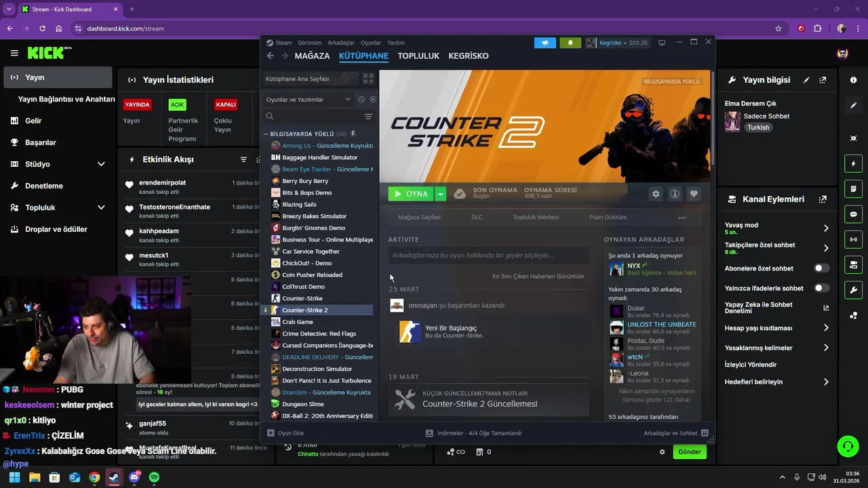
Task: Click the broadcast signal icon in Kick right rail
Action: pyautogui.click(x=853, y=239)
